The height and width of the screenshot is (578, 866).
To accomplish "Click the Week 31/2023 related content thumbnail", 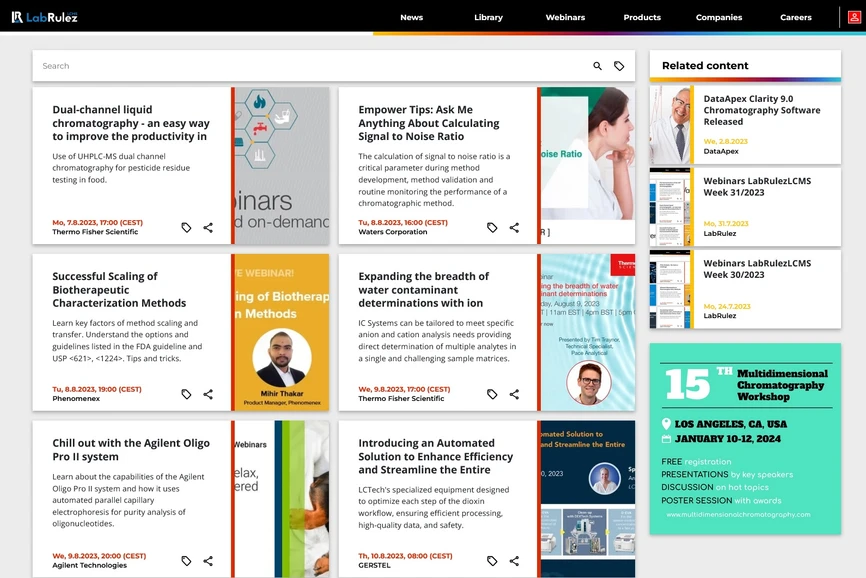I will tap(670, 207).
